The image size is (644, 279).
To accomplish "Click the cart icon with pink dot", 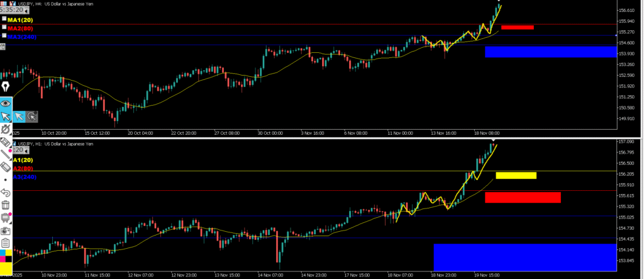I will (x=6, y=218).
